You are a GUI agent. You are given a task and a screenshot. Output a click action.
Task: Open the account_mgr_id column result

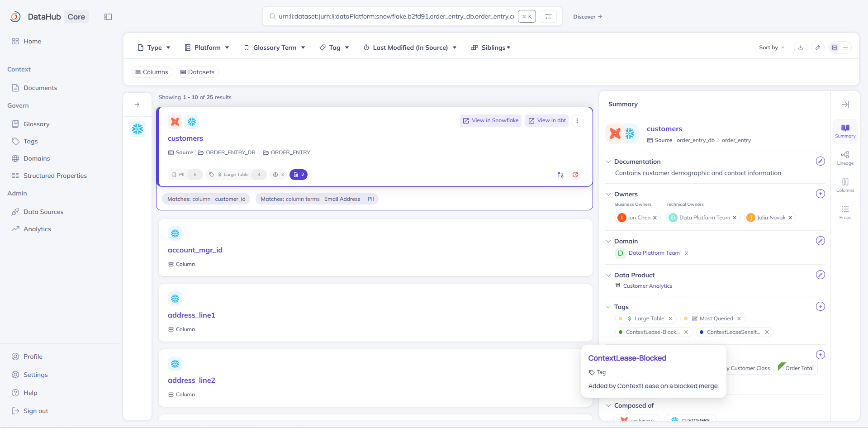tap(195, 250)
